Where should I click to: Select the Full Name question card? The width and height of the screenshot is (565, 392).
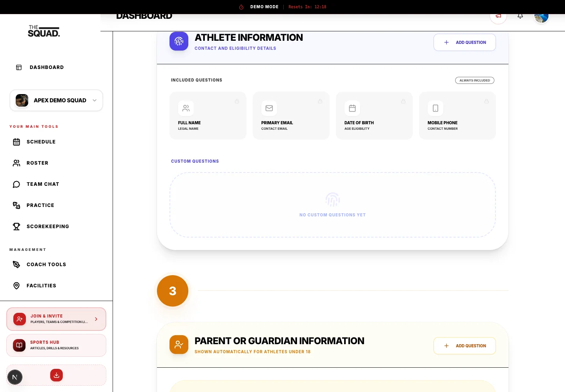point(208,116)
